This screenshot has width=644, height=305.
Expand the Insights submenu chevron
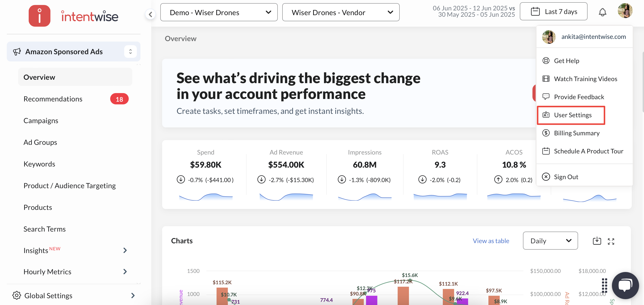[125, 250]
